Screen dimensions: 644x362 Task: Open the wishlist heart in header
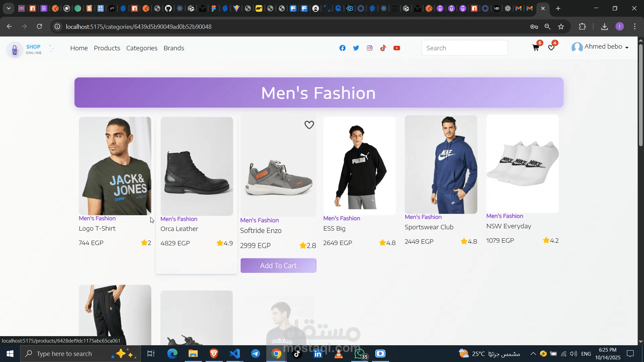[x=551, y=48]
